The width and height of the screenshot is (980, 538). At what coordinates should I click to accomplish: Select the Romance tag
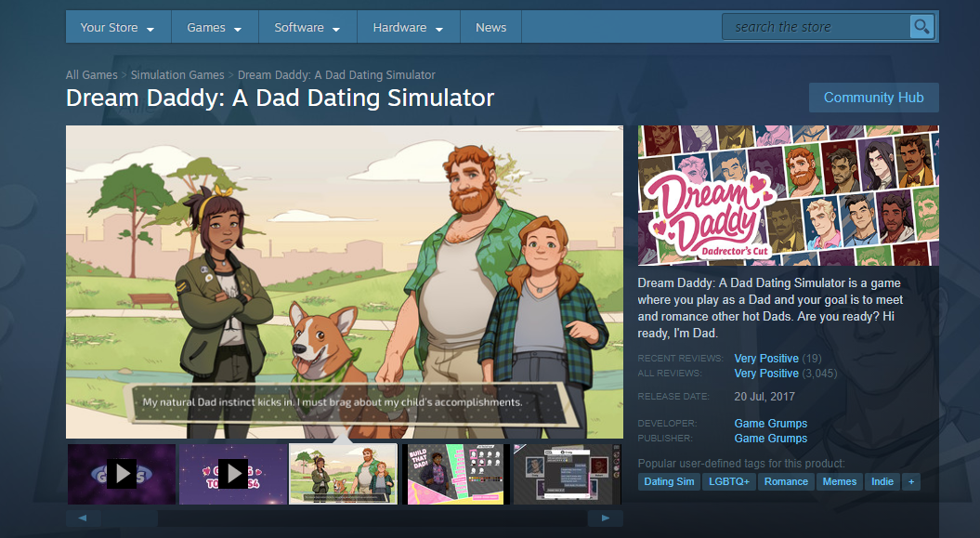786,481
